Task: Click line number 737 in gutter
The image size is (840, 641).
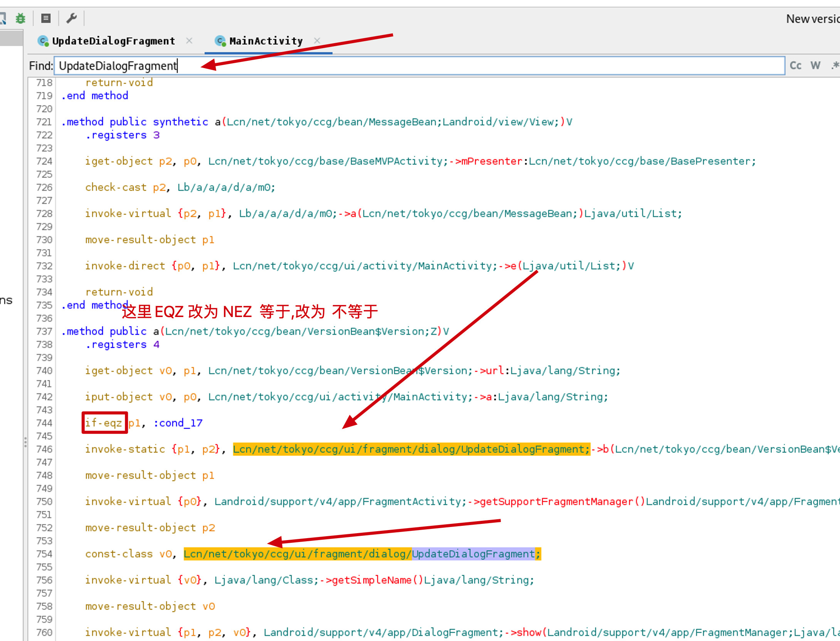Action: pos(44,331)
